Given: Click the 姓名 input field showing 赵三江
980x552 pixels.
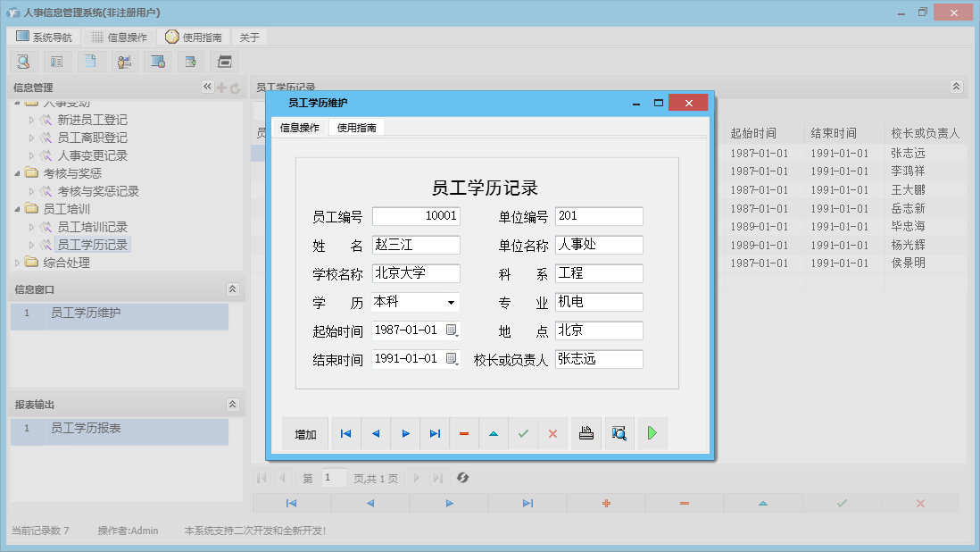Looking at the screenshot, I should [416, 245].
